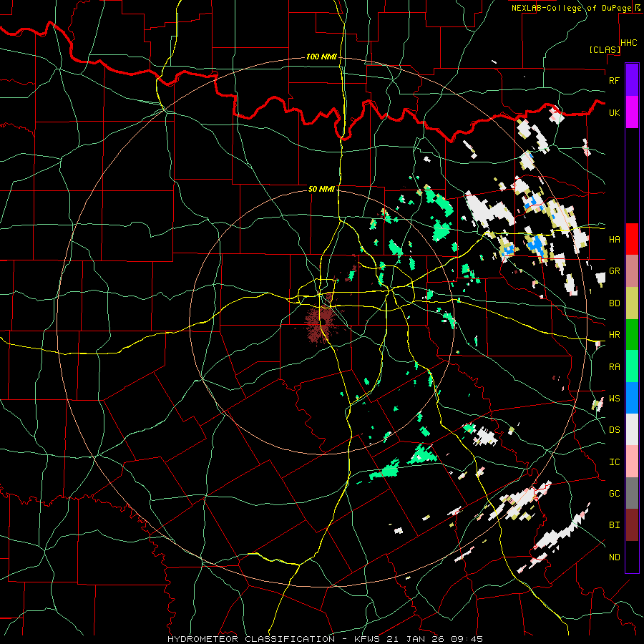Screen dimensions: 644x644
Task: Click the 100 NMI range ring label
Action: click(321, 57)
